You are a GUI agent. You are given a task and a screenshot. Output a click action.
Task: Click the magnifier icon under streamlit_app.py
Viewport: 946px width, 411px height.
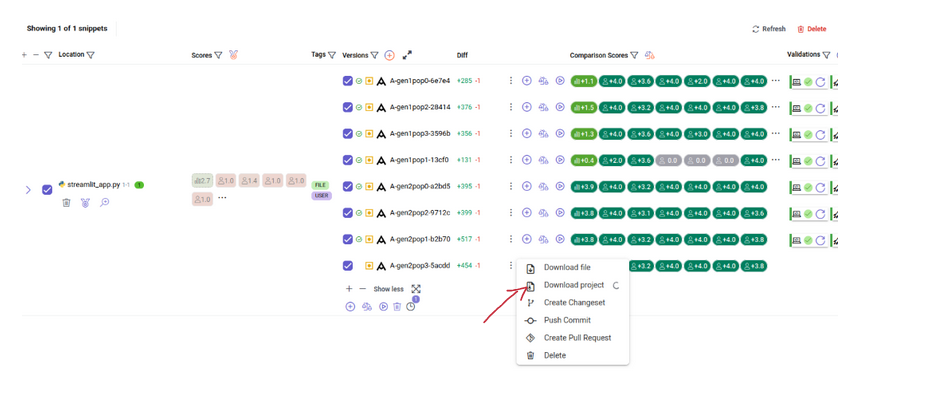tap(104, 203)
